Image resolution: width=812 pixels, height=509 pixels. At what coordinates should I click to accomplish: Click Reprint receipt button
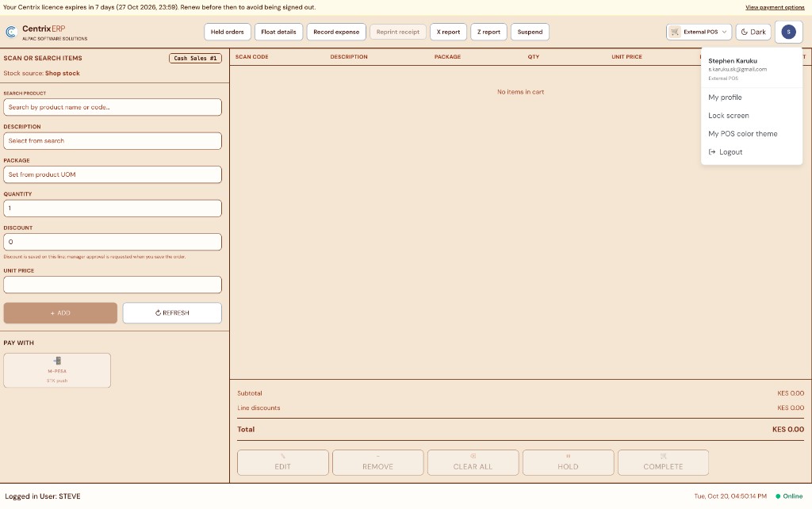point(398,32)
